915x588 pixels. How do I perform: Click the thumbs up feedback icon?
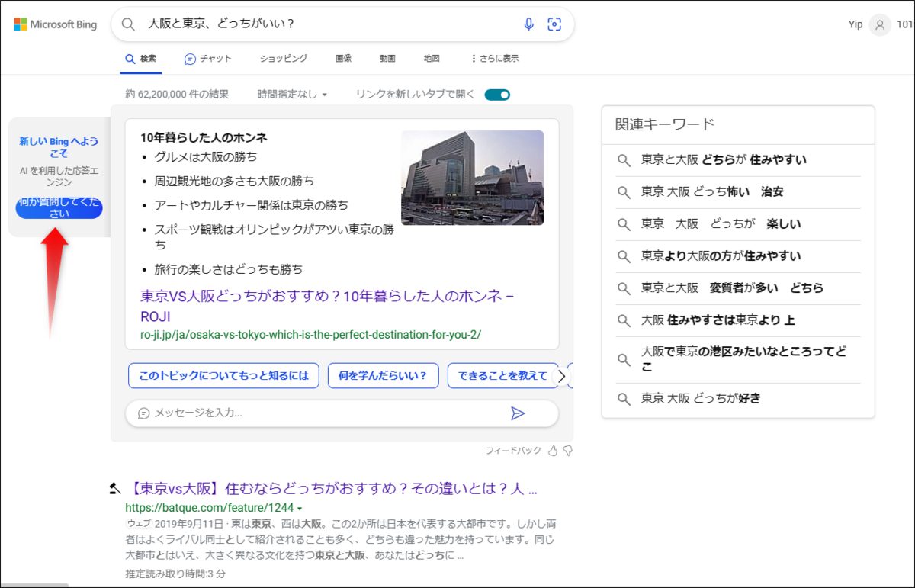coord(554,451)
